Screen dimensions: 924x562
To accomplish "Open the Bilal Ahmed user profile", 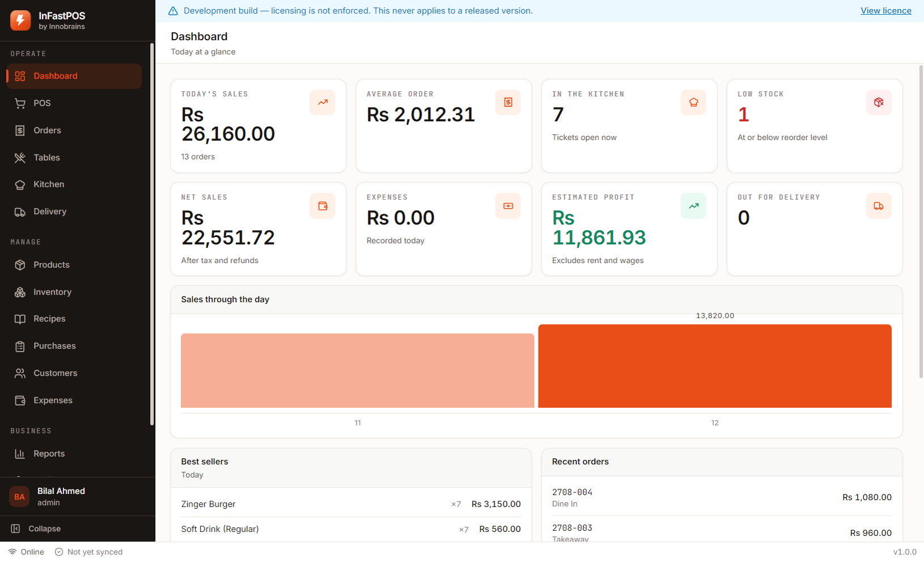I will 78,497.
